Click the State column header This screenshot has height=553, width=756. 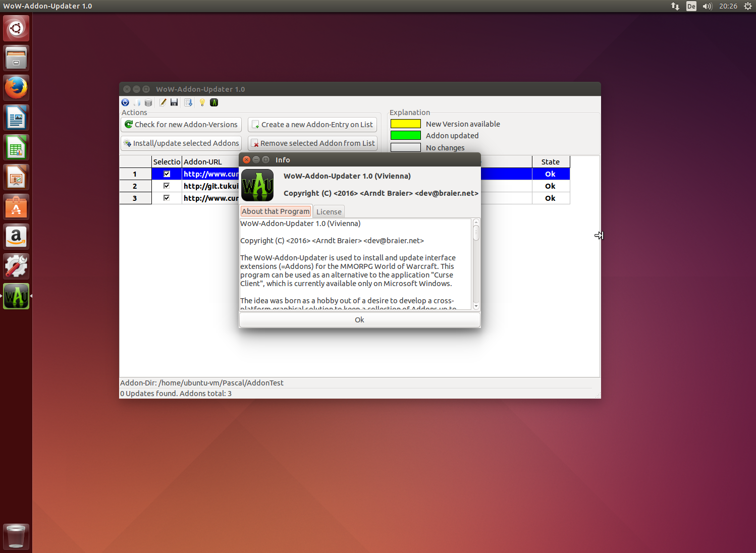pyautogui.click(x=551, y=162)
